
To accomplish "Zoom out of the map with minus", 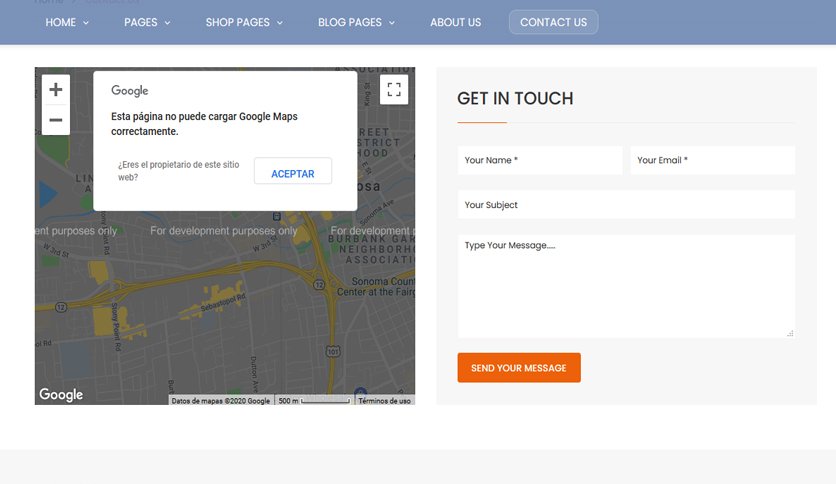I will click(56, 120).
